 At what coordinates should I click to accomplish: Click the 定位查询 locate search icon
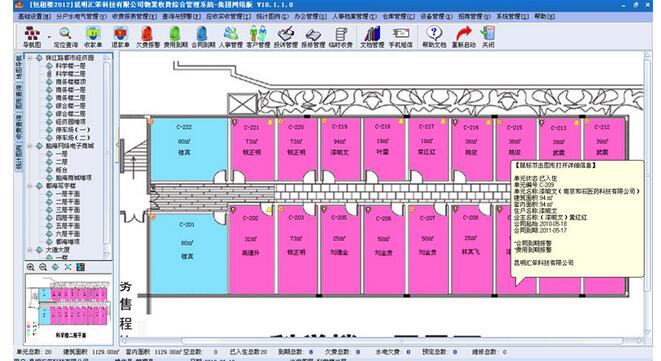pos(65,37)
